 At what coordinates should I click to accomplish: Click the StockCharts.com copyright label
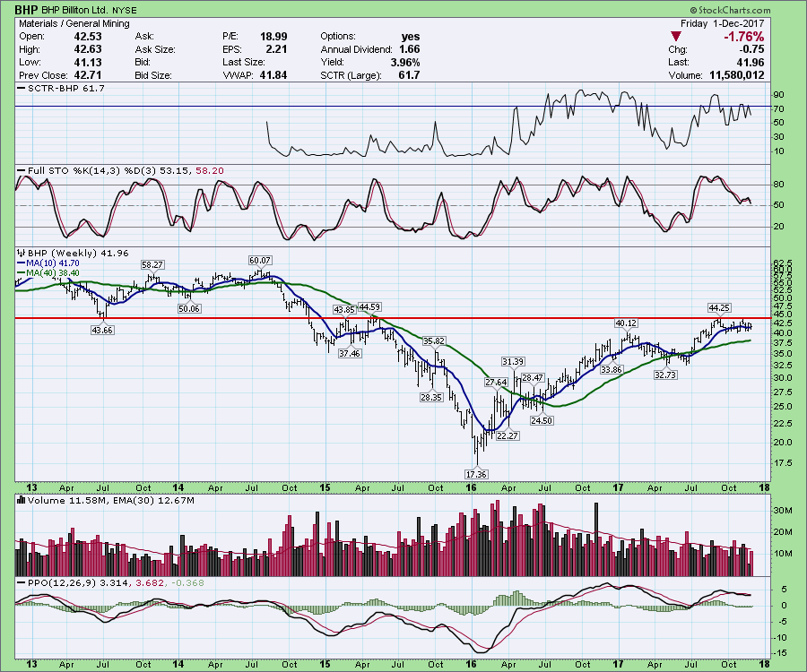click(730, 10)
